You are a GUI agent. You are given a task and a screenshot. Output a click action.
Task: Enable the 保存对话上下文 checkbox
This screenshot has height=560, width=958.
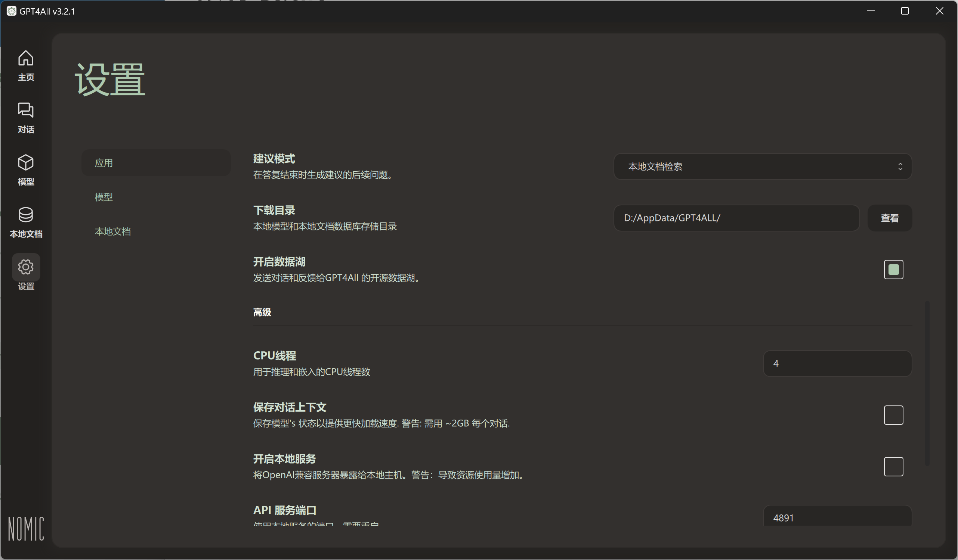click(x=893, y=415)
